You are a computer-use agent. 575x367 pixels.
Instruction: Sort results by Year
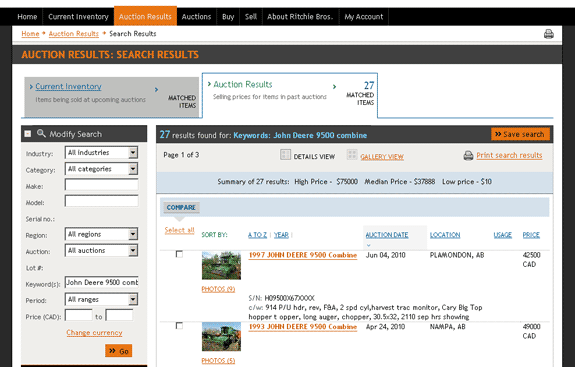pos(281,235)
